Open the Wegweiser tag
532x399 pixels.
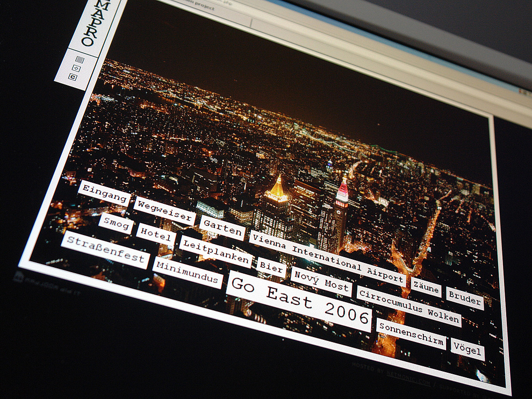tap(164, 211)
